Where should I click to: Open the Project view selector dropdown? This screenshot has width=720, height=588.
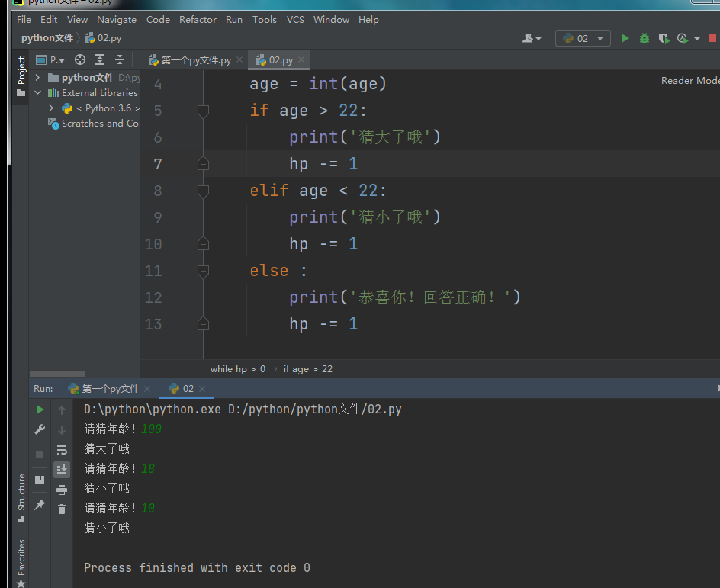click(50, 59)
